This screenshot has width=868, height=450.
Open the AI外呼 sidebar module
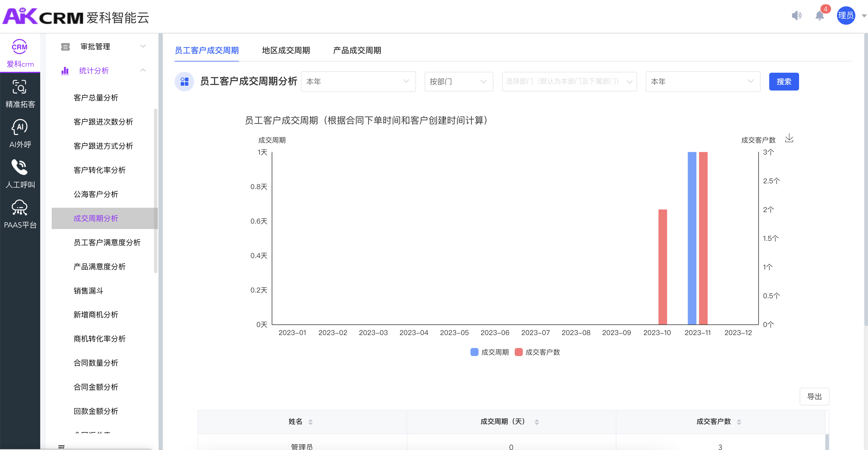point(20,134)
